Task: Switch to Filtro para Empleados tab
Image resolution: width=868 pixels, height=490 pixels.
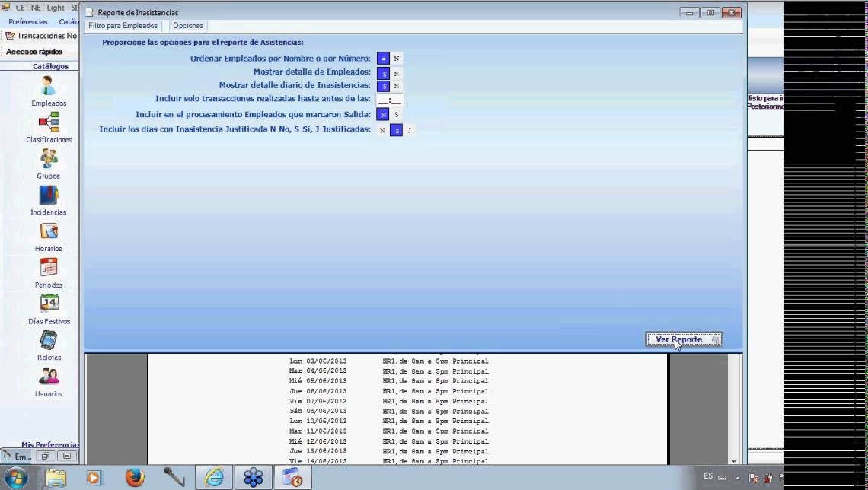Action: tap(123, 26)
